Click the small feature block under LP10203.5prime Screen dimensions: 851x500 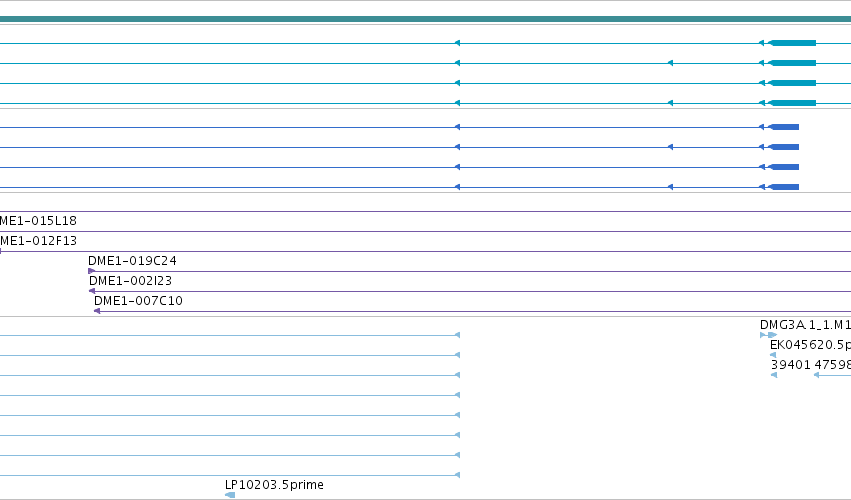click(230, 495)
